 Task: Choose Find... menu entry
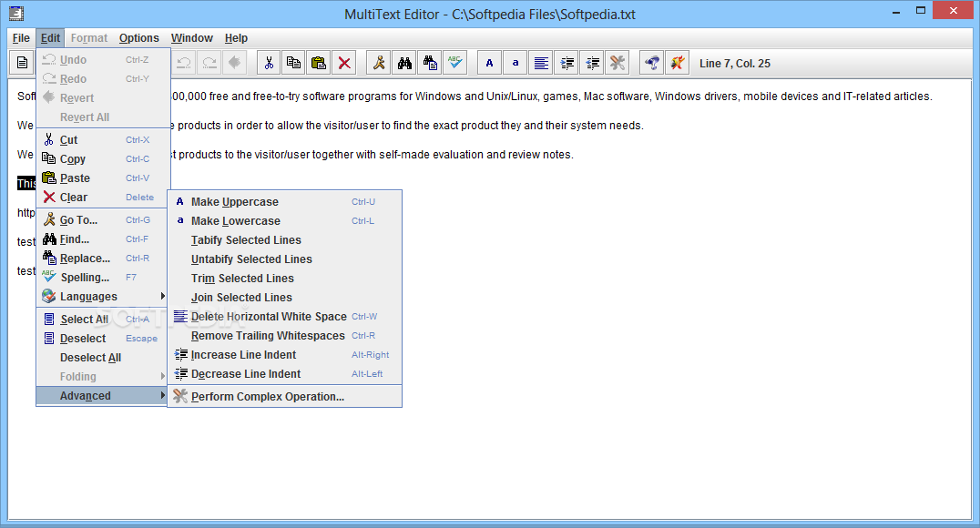click(103, 239)
